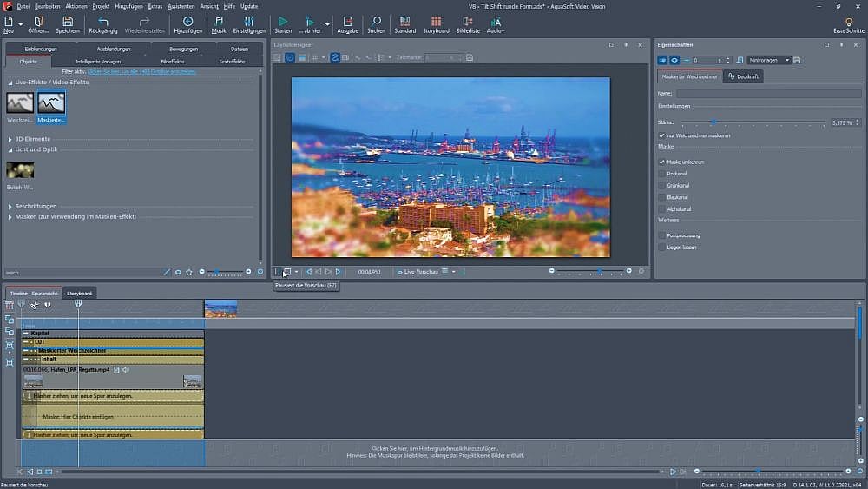Open Erste Schritte lightbulb icon
The width and height of the screenshot is (868, 489).
[x=849, y=21]
